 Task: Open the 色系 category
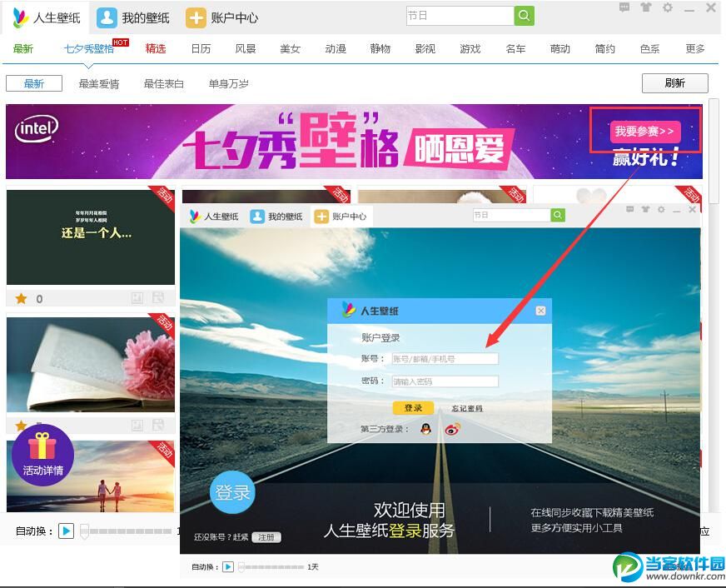[649, 48]
